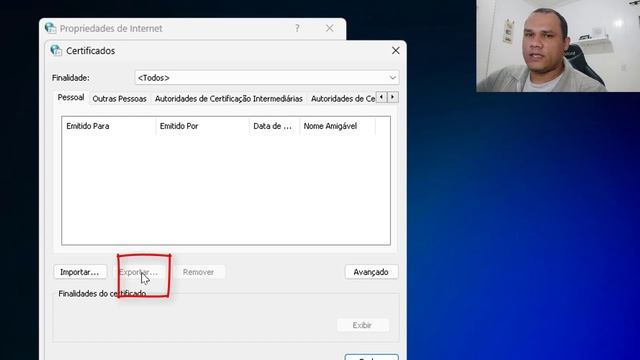Click the Importar... button

[x=80, y=272]
